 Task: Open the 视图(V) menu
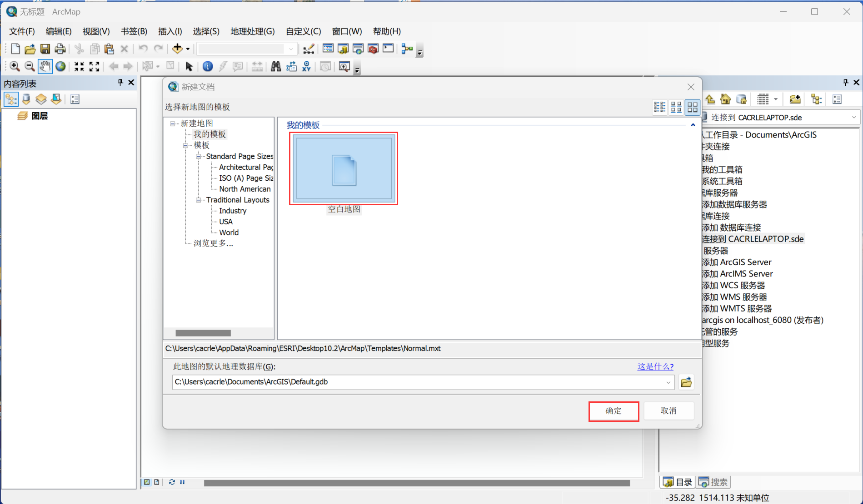click(96, 31)
